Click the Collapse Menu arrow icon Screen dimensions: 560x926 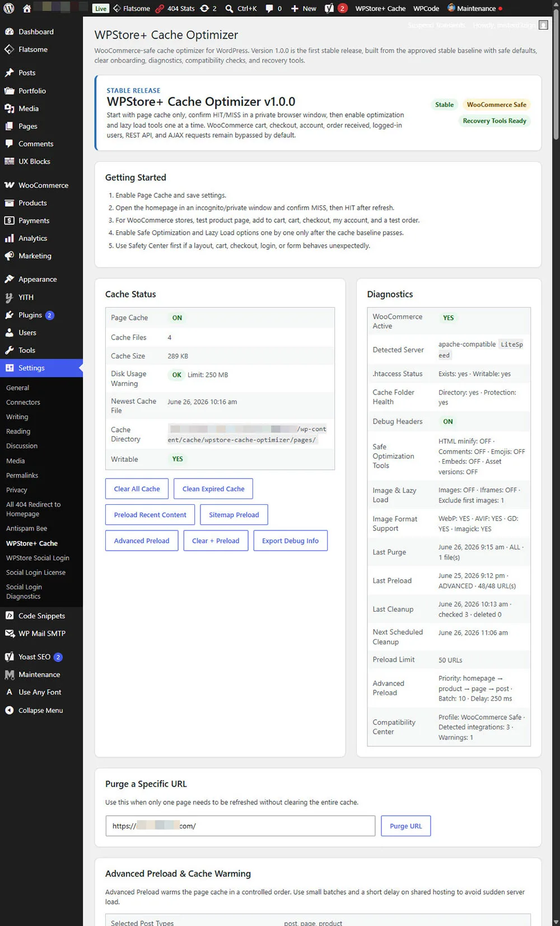point(9,710)
